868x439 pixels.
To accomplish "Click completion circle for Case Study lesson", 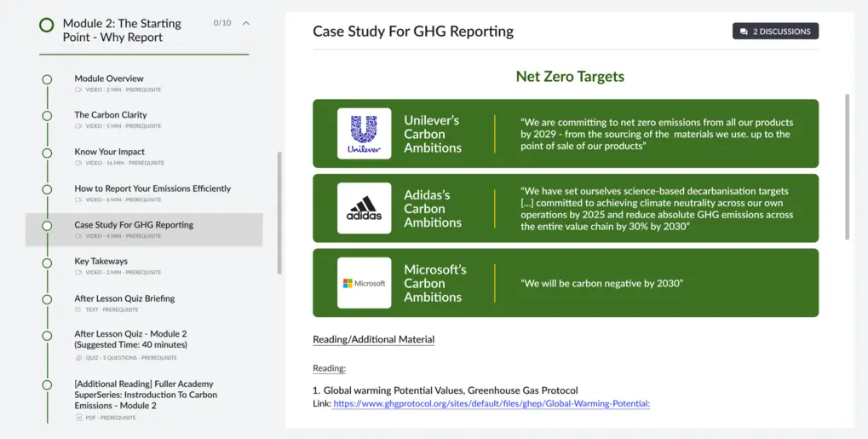I will (x=47, y=226).
